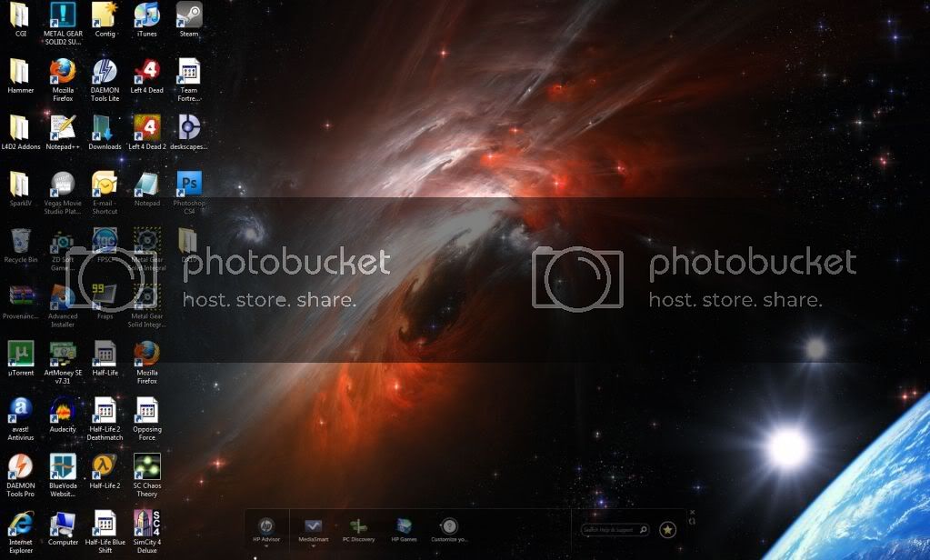Click the Customize your dock button
The image size is (930, 560).
point(449,527)
